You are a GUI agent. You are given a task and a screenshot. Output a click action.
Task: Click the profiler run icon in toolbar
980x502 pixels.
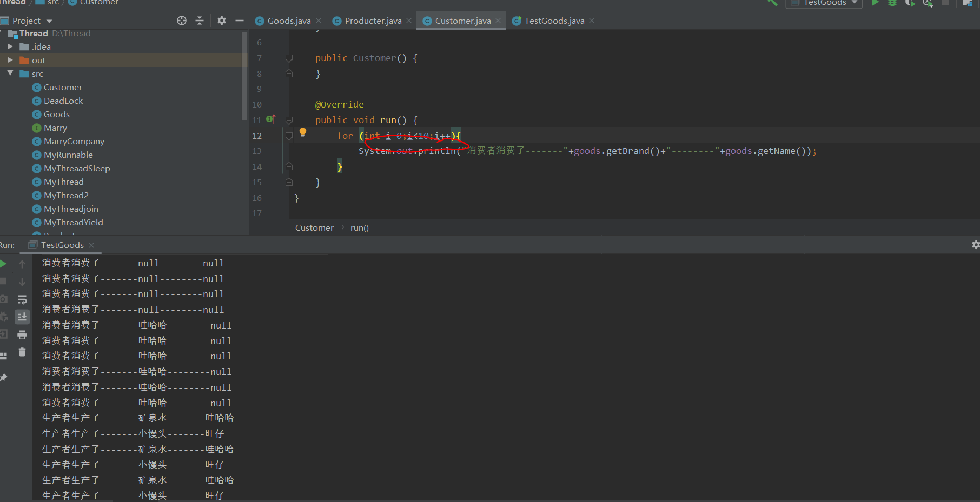click(928, 3)
